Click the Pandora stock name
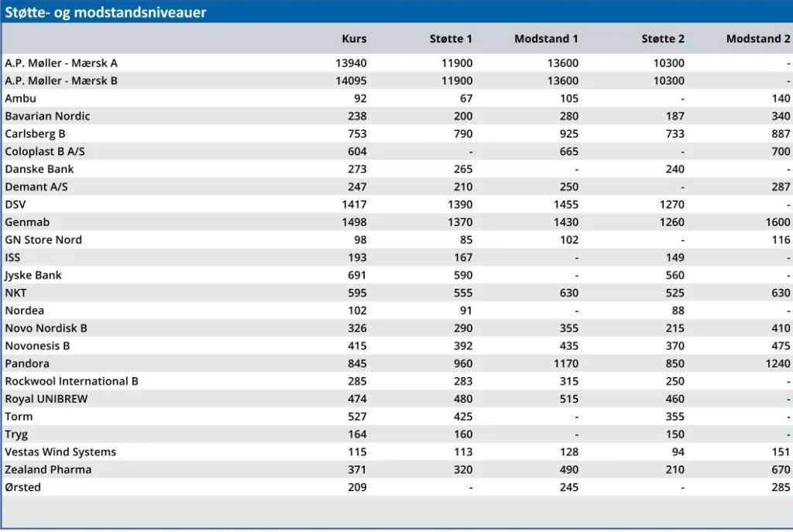793x532 pixels. point(27,364)
